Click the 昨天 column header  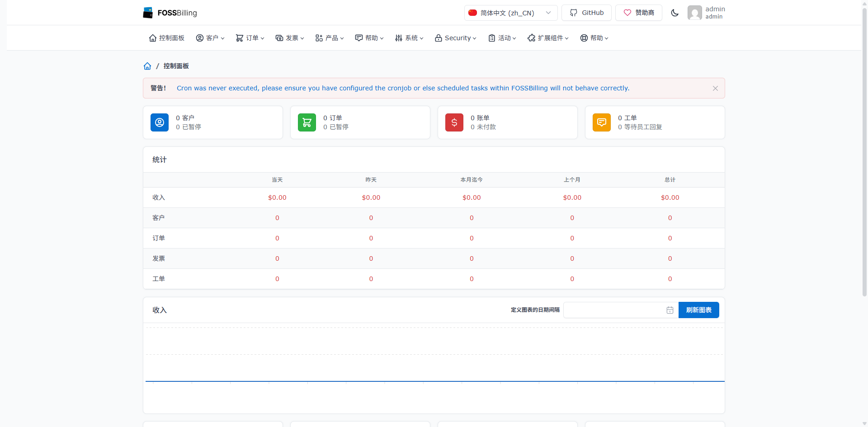pyautogui.click(x=371, y=180)
